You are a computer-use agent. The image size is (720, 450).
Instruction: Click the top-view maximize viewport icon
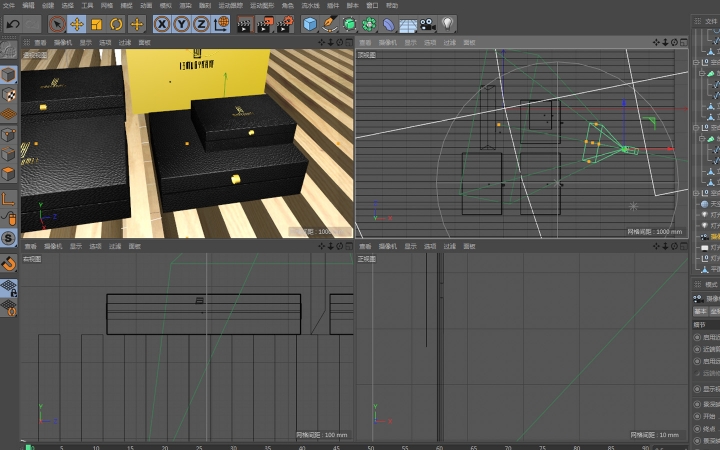point(685,43)
